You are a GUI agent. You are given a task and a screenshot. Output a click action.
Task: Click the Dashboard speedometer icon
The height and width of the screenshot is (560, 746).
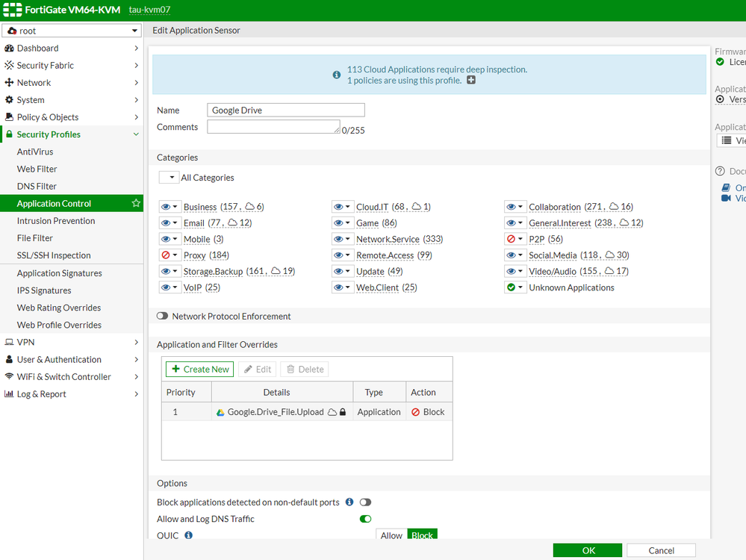9,48
